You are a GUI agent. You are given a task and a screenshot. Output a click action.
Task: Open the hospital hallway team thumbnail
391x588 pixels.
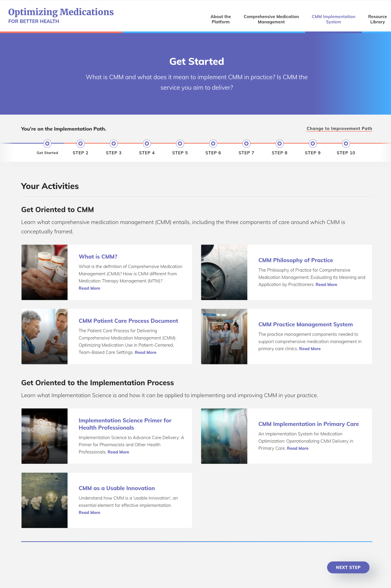pos(224,337)
